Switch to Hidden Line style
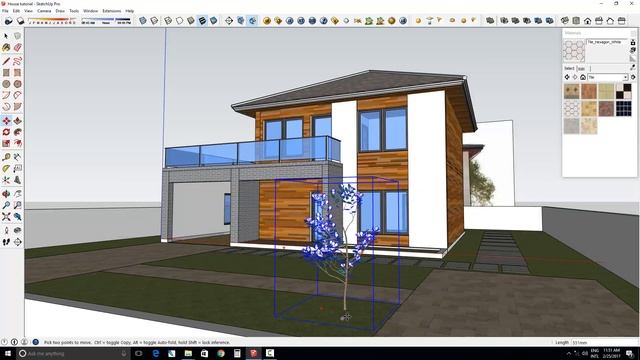The width and height of the screenshot is (640, 360). point(180,20)
